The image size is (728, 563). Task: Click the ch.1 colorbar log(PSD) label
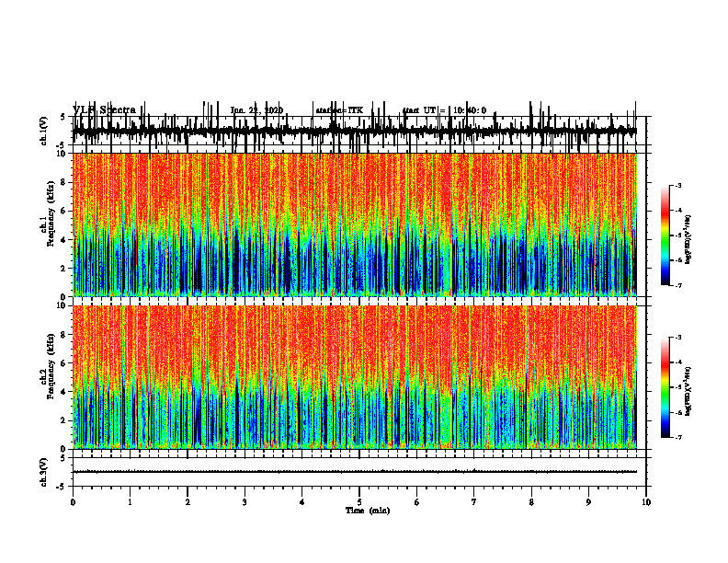click(x=688, y=239)
